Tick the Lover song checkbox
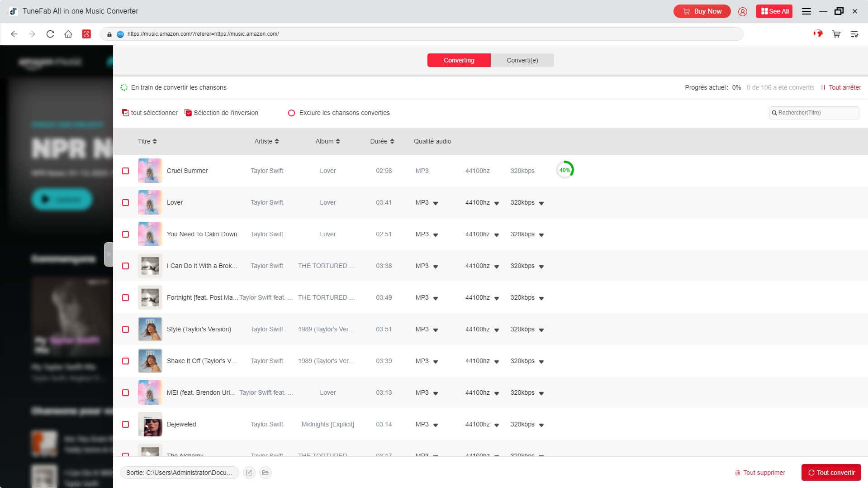Screen dimensions: 868x488 coord(126,202)
